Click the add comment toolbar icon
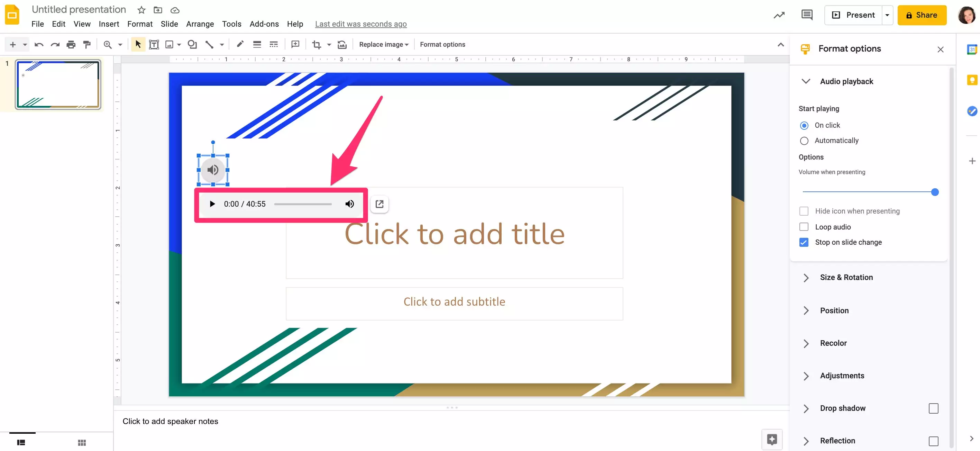 (295, 45)
